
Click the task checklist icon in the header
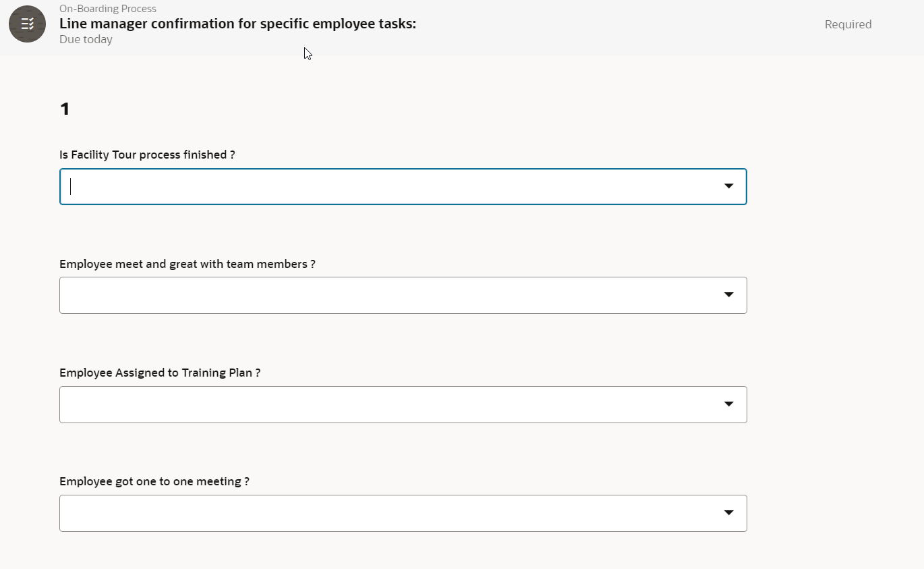pyautogui.click(x=27, y=24)
